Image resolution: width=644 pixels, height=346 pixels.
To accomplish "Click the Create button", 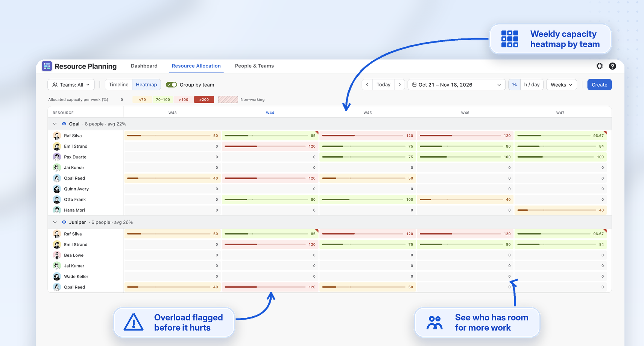I will click(x=599, y=85).
